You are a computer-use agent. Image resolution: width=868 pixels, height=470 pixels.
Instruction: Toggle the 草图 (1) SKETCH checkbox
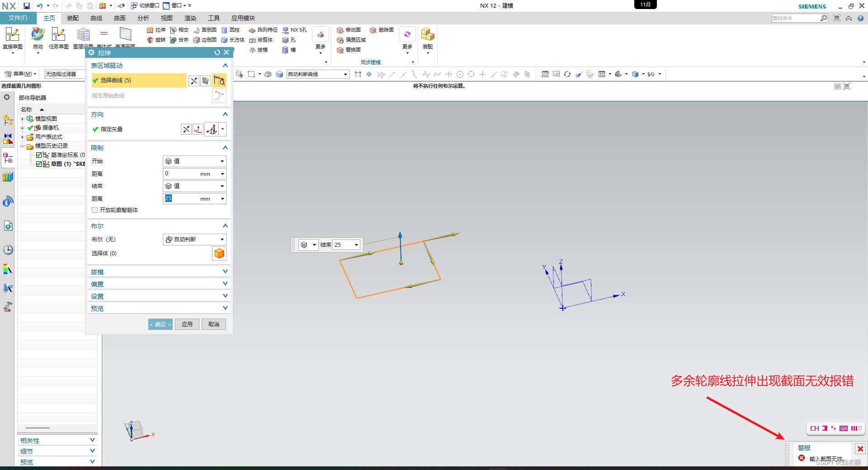point(39,164)
